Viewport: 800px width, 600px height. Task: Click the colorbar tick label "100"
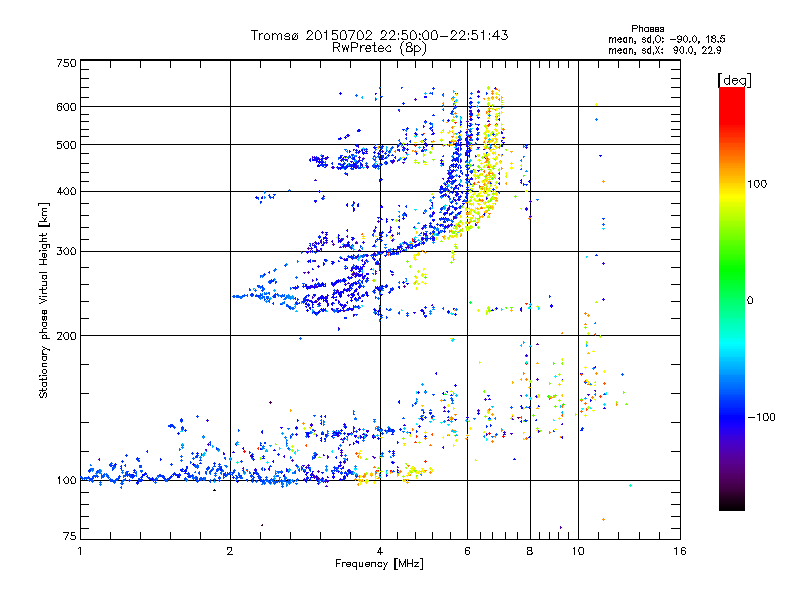pyautogui.click(x=757, y=184)
